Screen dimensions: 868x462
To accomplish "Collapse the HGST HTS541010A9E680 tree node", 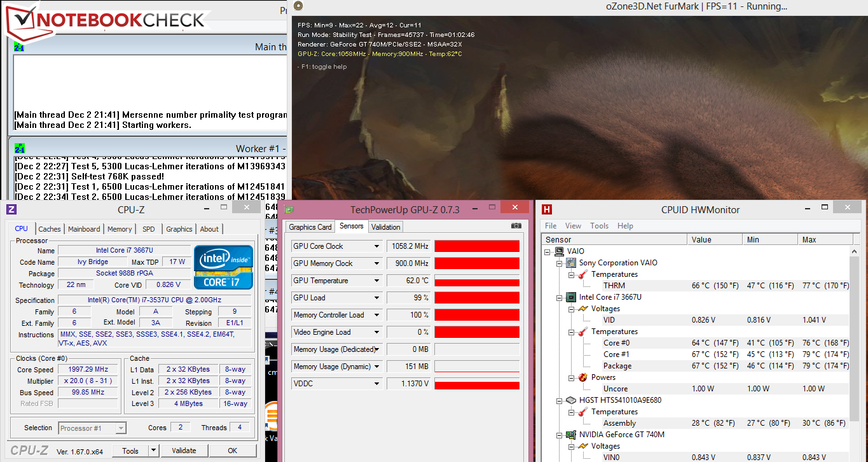I will click(x=560, y=400).
